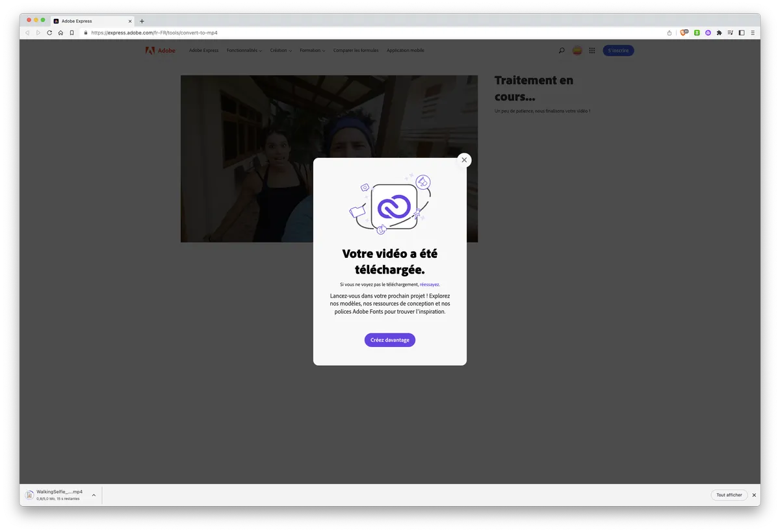The height and width of the screenshot is (532, 780).
Task: Click the S'inscrire button
Action: click(618, 51)
